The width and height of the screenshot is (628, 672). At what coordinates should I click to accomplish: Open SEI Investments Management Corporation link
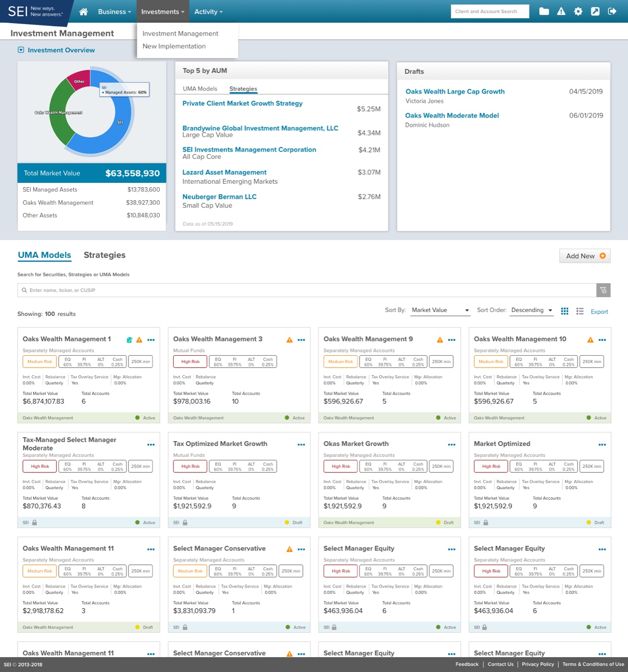(249, 150)
